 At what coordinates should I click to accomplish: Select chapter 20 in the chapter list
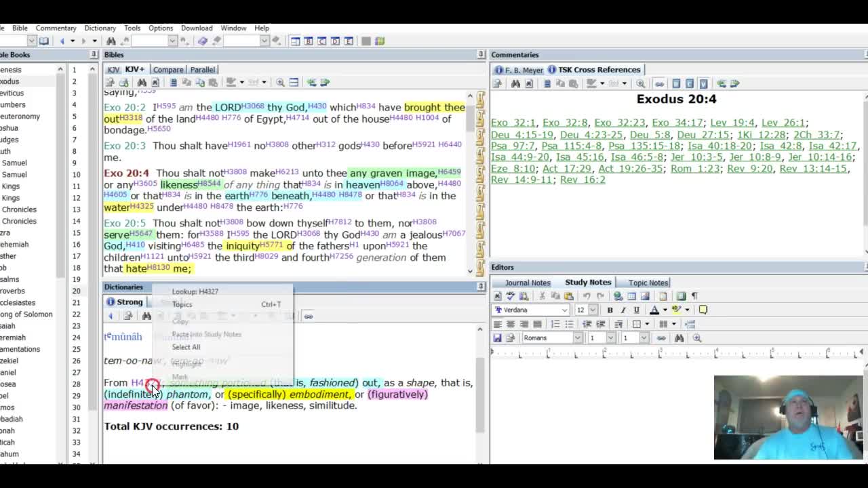click(76, 291)
